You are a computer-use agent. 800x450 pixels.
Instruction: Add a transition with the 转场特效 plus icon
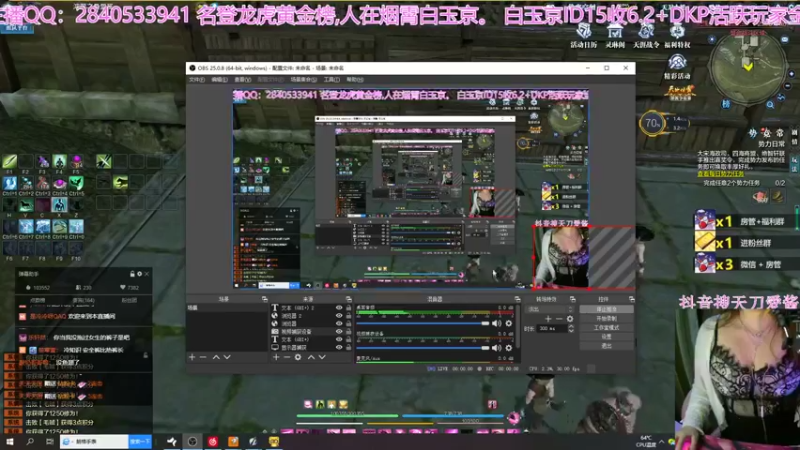click(x=548, y=319)
